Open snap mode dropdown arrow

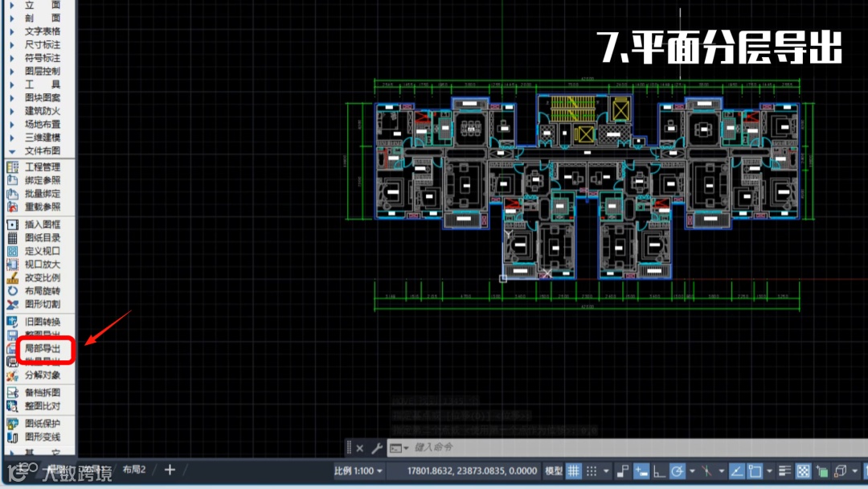(606, 471)
